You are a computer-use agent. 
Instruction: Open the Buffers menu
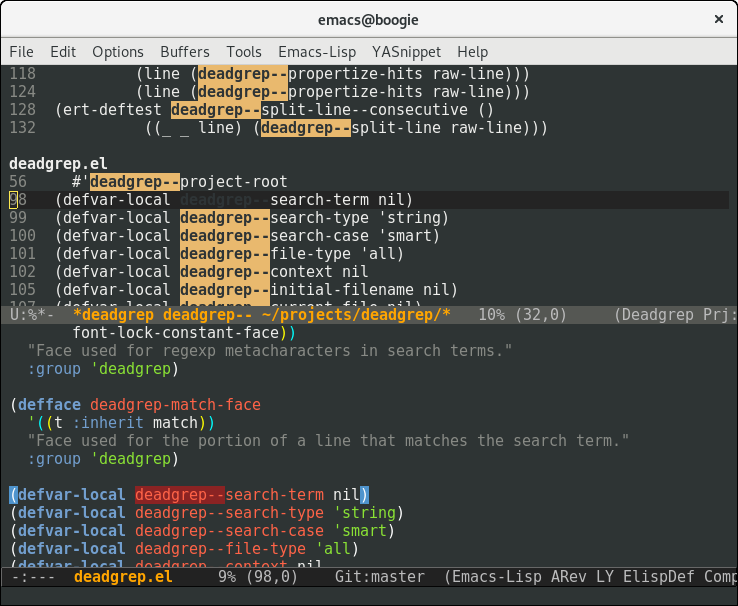185,51
